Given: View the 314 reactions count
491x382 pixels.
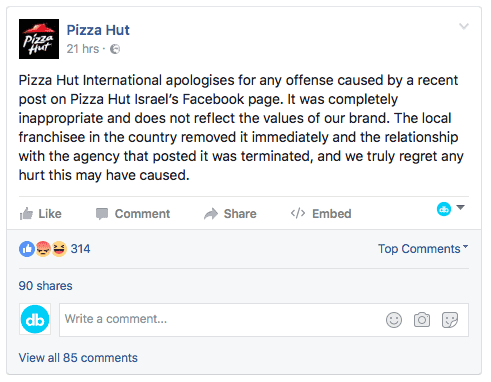Looking at the screenshot, I should pyautogui.click(x=80, y=249).
